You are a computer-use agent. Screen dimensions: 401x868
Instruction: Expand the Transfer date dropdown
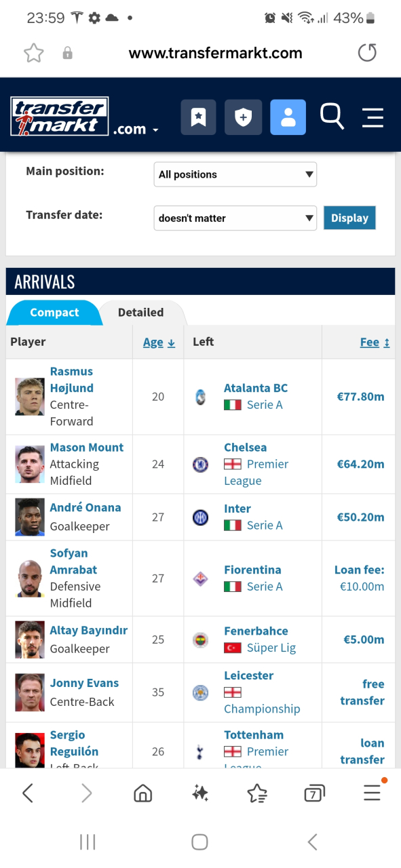[x=235, y=218]
